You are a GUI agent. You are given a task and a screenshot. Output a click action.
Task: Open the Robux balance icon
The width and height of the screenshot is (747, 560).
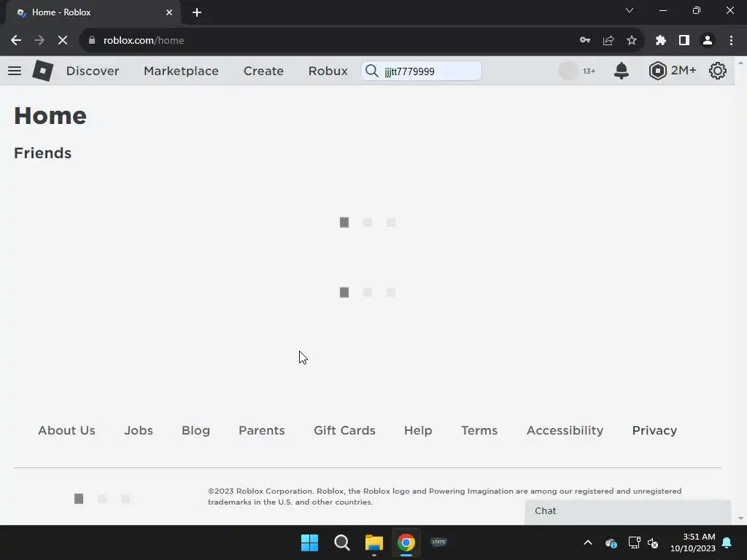(657, 71)
